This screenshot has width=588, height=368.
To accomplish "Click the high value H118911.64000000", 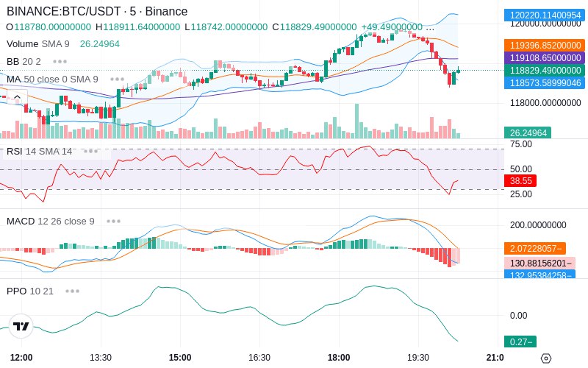I will pyautogui.click(x=137, y=27).
